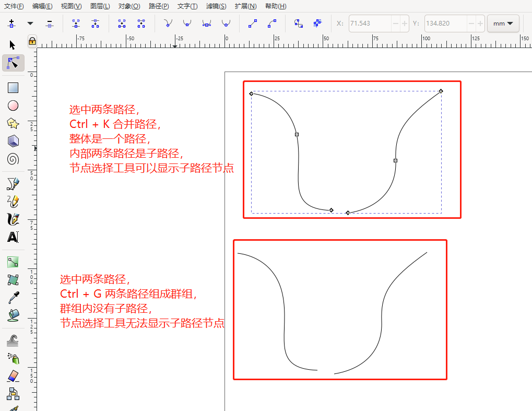Choose the Rectangle tool
532x411 pixels.
(x=13, y=88)
